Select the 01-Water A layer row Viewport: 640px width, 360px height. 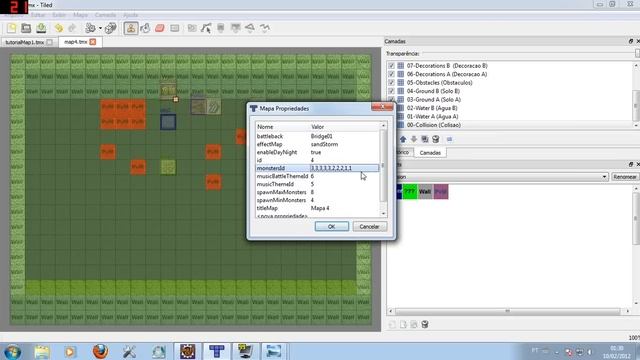click(x=510, y=117)
